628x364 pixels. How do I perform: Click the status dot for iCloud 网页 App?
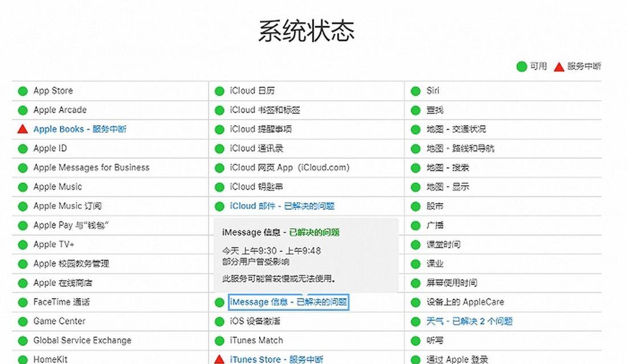(x=219, y=168)
